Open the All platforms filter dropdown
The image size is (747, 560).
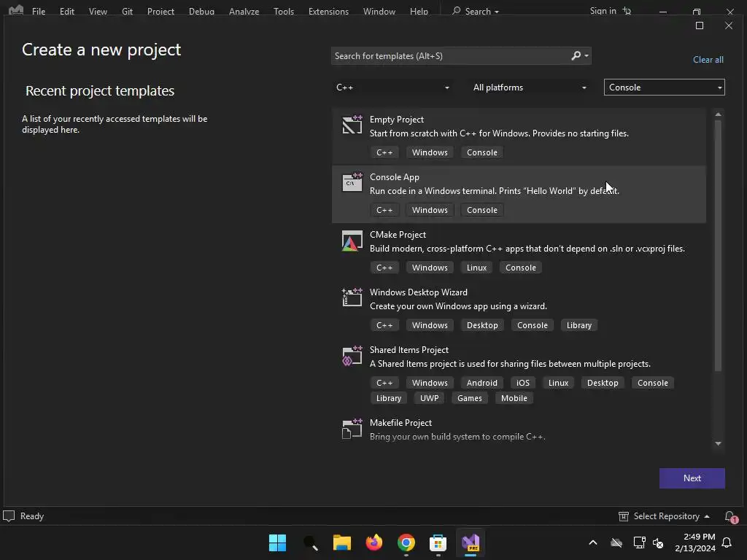(529, 87)
